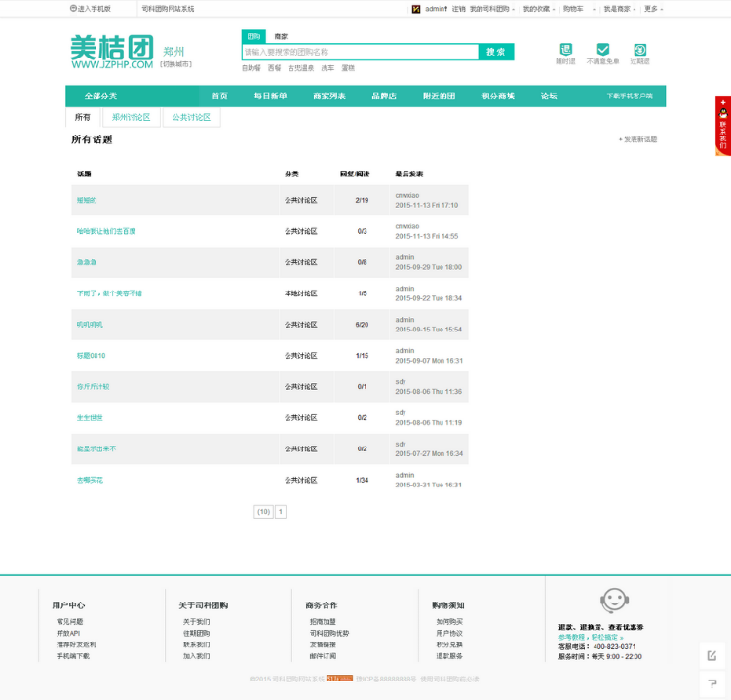Expand the 更多 dropdown
The image size is (731, 700).
(653, 9)
